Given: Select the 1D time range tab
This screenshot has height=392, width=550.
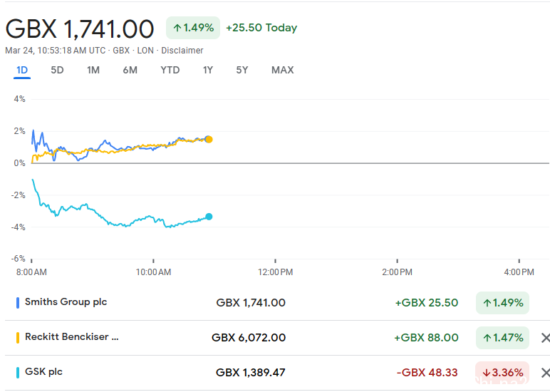Looking at the screenshot, I should click(x=22, y=70).
